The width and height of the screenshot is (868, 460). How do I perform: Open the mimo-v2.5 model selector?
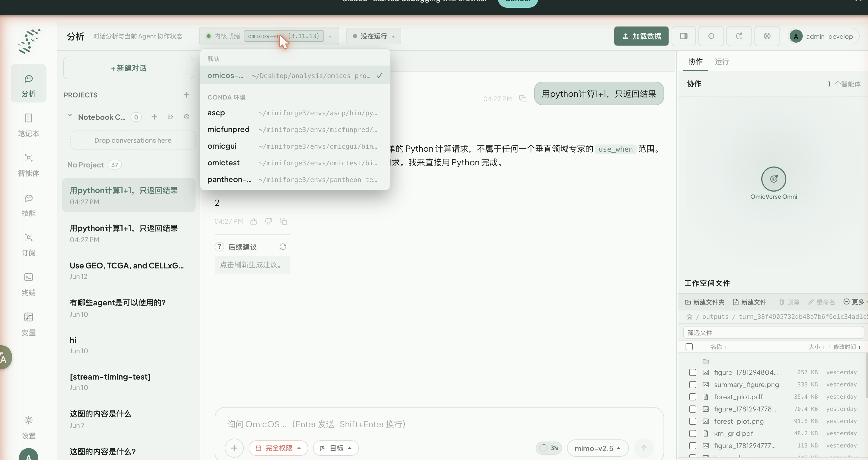pos(597,448)
